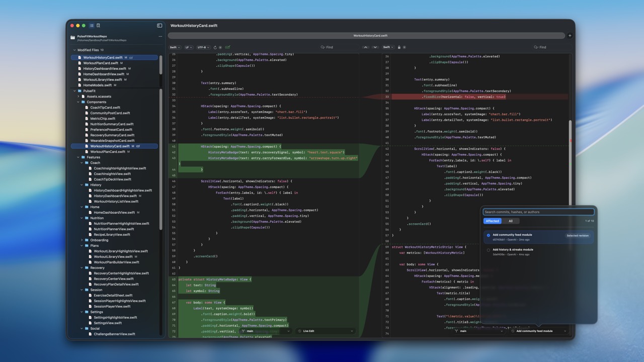Collapse the Coach folder
The width and height of the screenshot is (644, 362).
pyautogui.click(x=82, y=163)
